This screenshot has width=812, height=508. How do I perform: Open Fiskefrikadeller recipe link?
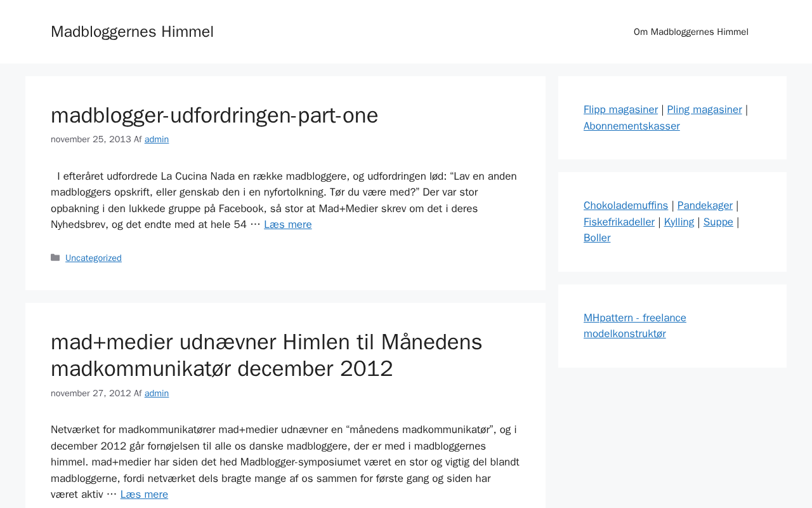pyautogui.click(x=619, y=222)
